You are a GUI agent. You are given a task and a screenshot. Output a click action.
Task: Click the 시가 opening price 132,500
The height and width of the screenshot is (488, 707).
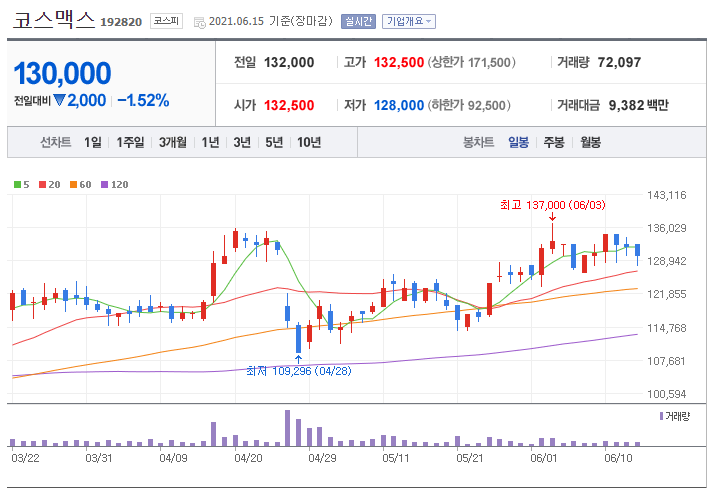tap(289, 105)
